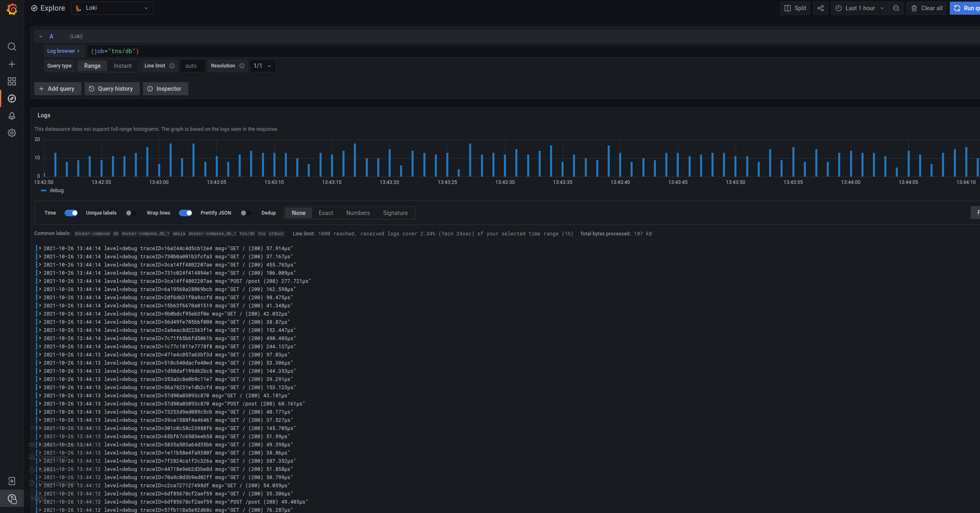Open the Help icon at sidebar bottom
The width and height of the screenshot is (980, 513).
click(x=12, y=498)
